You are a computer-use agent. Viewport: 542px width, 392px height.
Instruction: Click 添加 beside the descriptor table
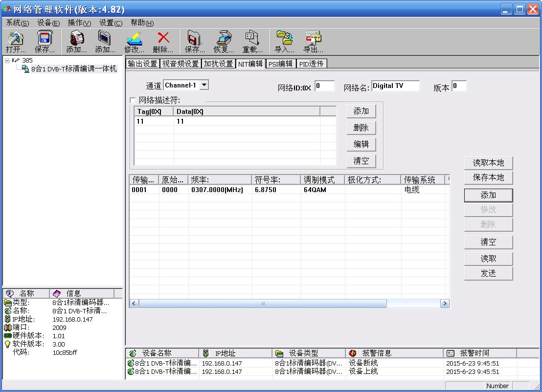361,111
